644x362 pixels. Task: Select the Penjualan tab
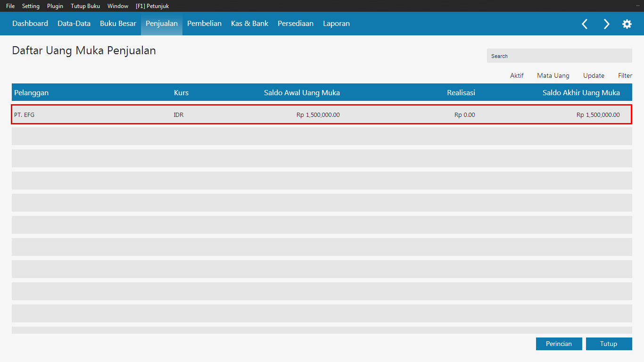[x=162, y=24]
